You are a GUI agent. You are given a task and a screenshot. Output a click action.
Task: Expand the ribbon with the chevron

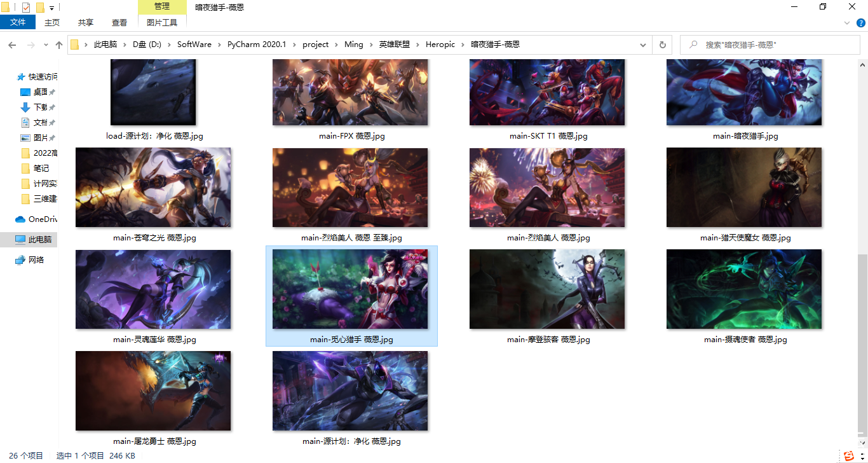[847, 22]
